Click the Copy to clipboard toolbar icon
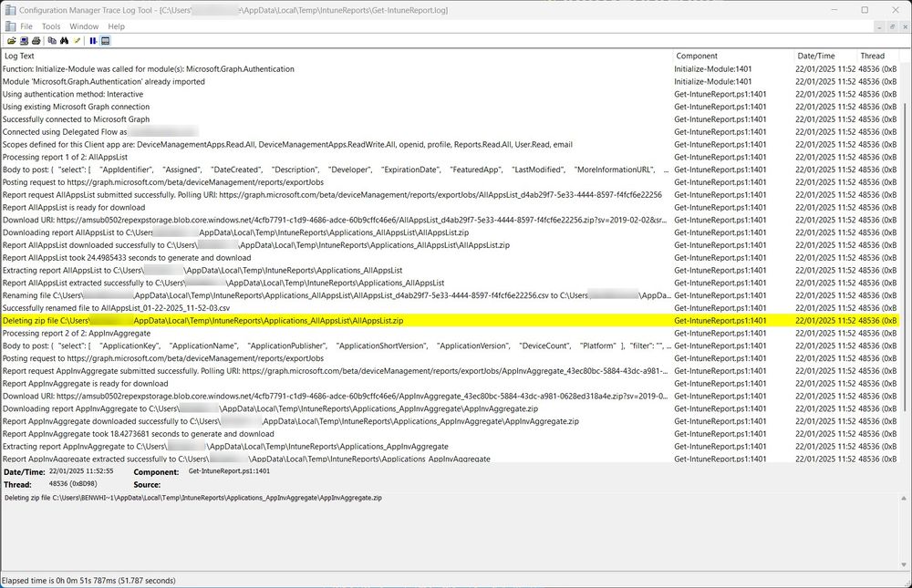 pos(52,41)
